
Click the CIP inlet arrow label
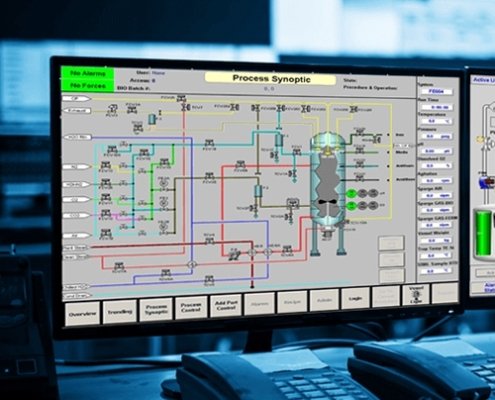click(76, 99)
